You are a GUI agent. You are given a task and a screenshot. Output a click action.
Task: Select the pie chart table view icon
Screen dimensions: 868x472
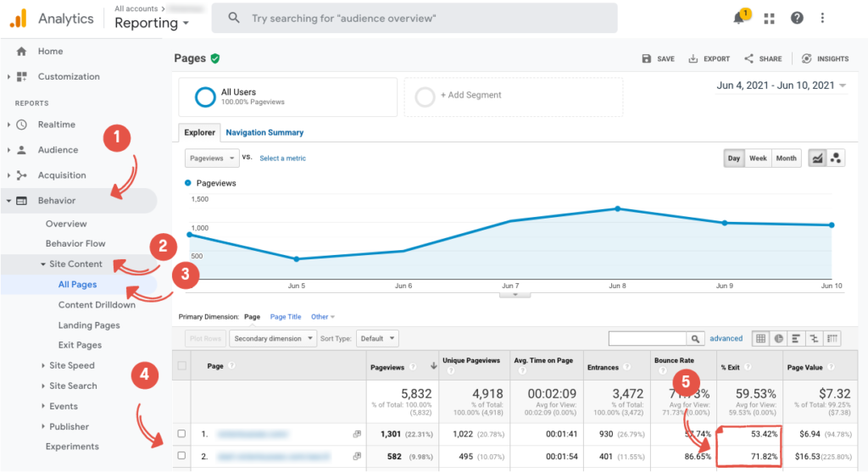click(779, 338)
